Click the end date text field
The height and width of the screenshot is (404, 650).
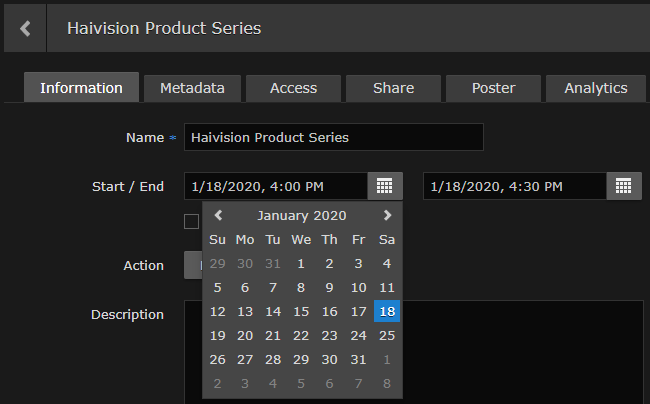(x=514, y=186)
